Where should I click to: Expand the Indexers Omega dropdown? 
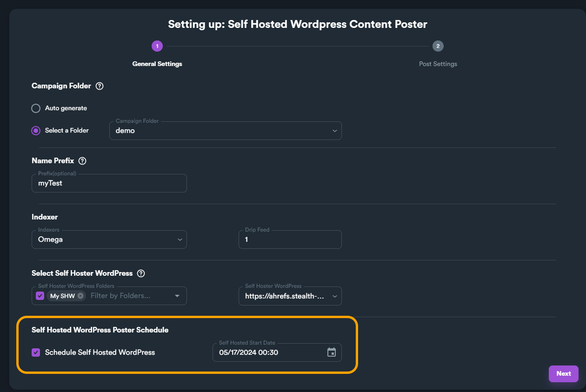click(x=109, y=239)
